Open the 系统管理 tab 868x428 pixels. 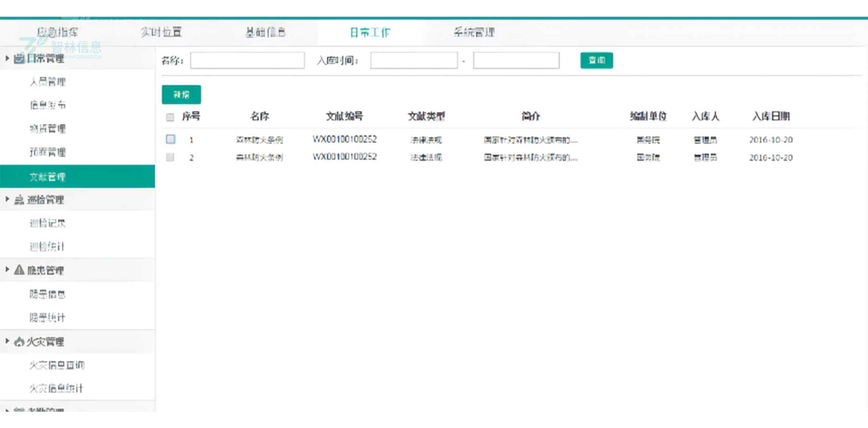coord(474,32)
